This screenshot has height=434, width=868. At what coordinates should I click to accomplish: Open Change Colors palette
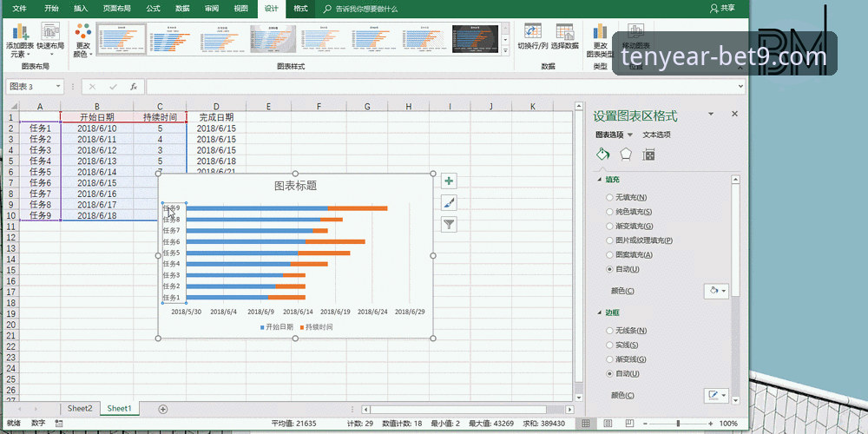83,40
